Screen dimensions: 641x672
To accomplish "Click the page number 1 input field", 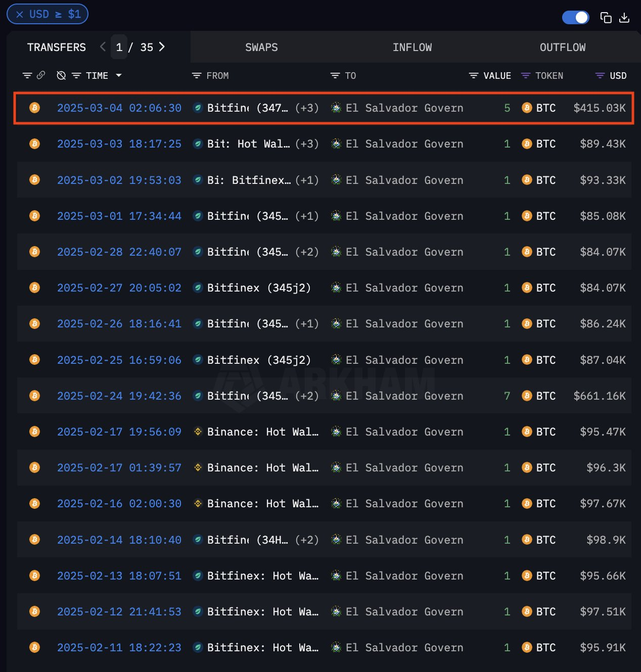I will coord(119,47).
